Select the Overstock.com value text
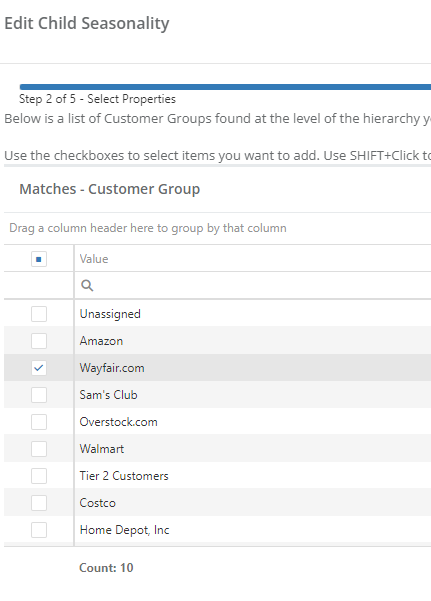The width and height of the screenshot is (431, 601). tap(118, 422)
